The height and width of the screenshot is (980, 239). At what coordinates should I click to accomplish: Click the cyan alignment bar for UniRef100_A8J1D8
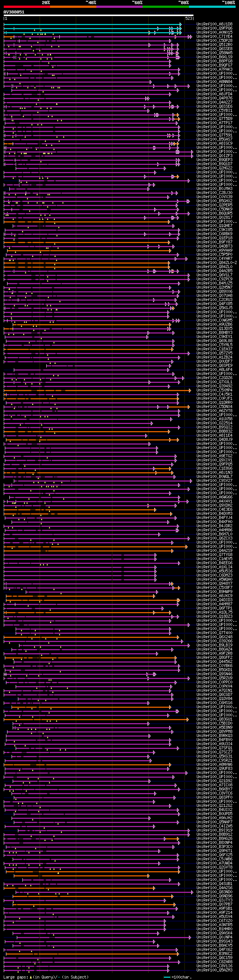[x=93, y=24]
